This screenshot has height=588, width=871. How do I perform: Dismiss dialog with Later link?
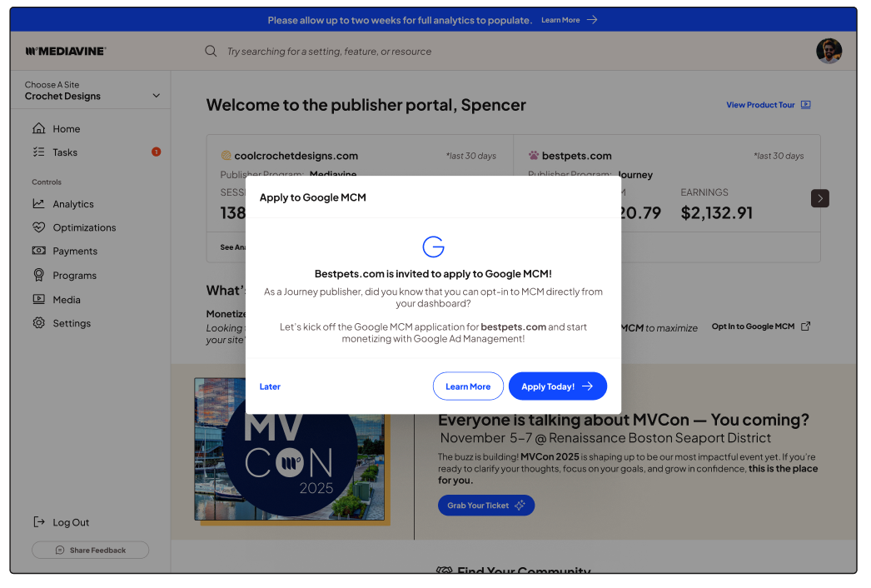[x=270, y=386]
